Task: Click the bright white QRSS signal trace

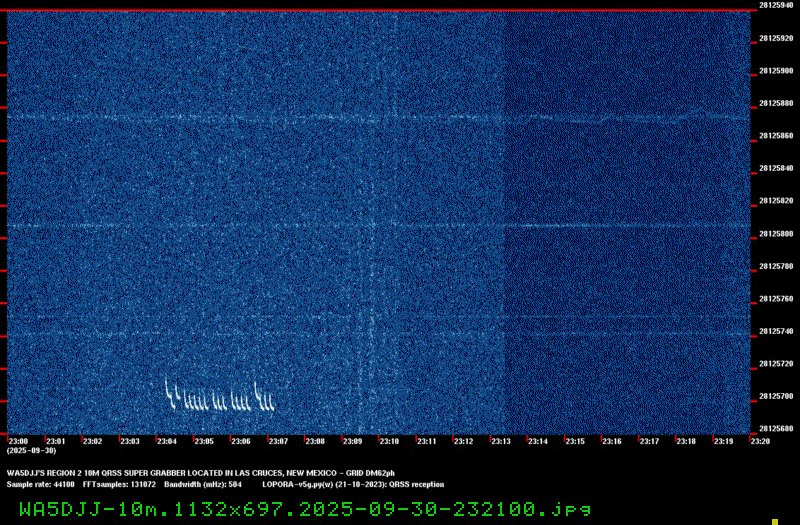Action: (220, 394)
